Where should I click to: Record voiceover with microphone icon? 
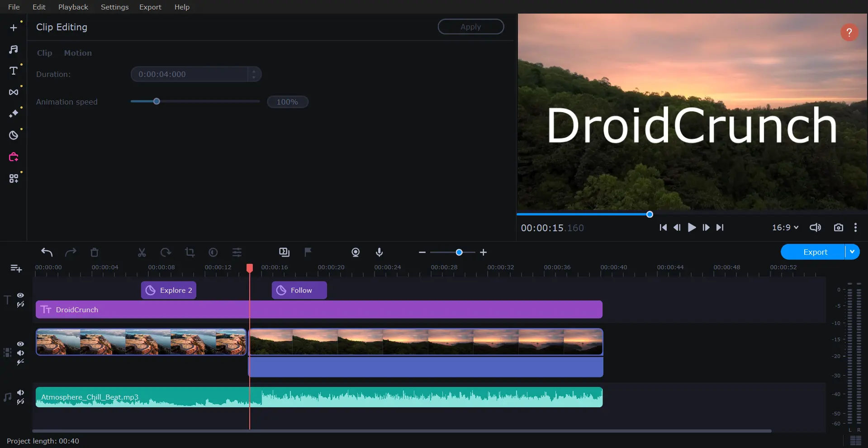[379, 252]
